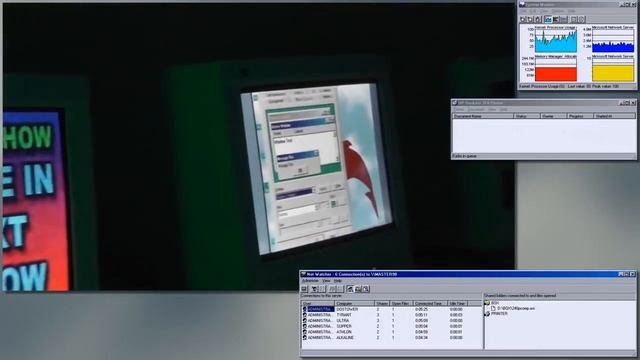Click Close File icon in Net Watcher toolbar

(x=322, y=289)
